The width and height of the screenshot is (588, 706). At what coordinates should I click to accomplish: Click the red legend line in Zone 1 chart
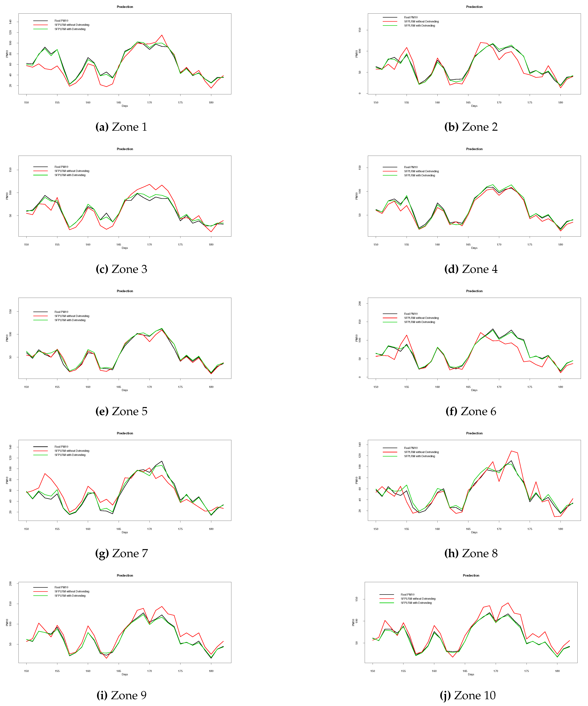[x=40, y=25]
